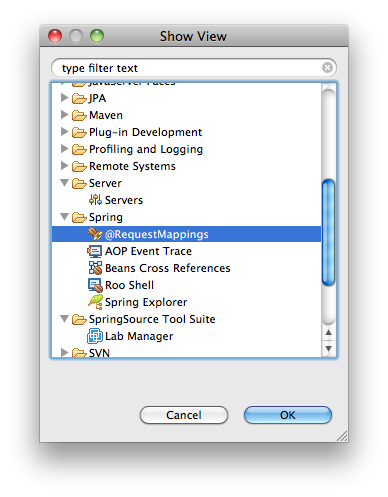This screenshot has width=388, height=497.
Task: Click the Servers view icon
Action: click(x=95, y=200)
